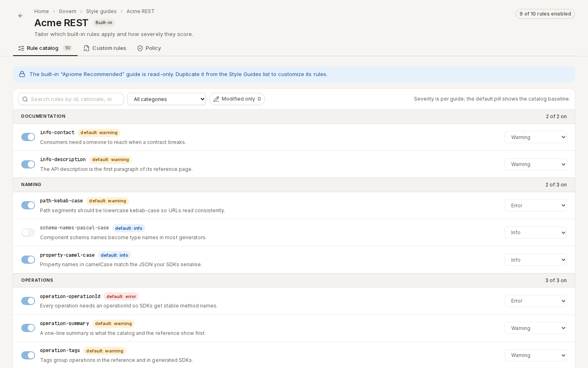The image size is (588, 368).
Task: Open the Custom rules tab
Action: pyautogui.click(x=105, y=48)
